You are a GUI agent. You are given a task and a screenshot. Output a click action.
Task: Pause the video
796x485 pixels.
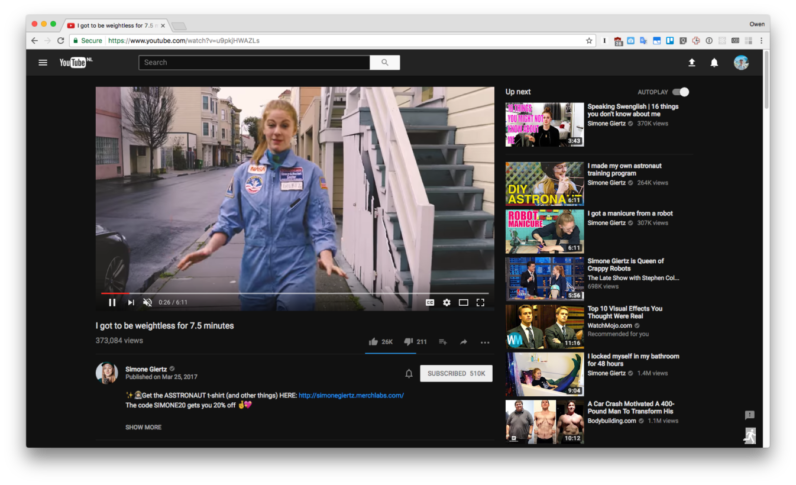(x=112, y=302)
